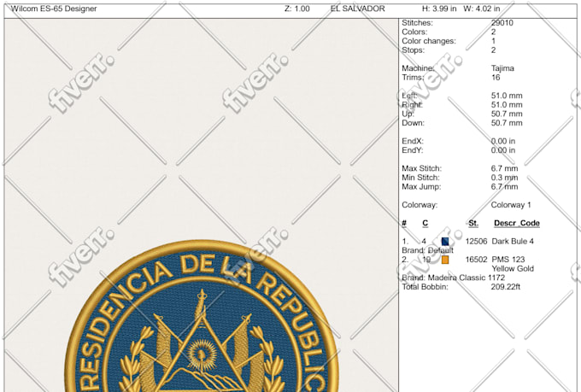Click the embroidered El Salvador emblem preview
The height and width of the screenshot is (392, 581).
pos(202,316)
